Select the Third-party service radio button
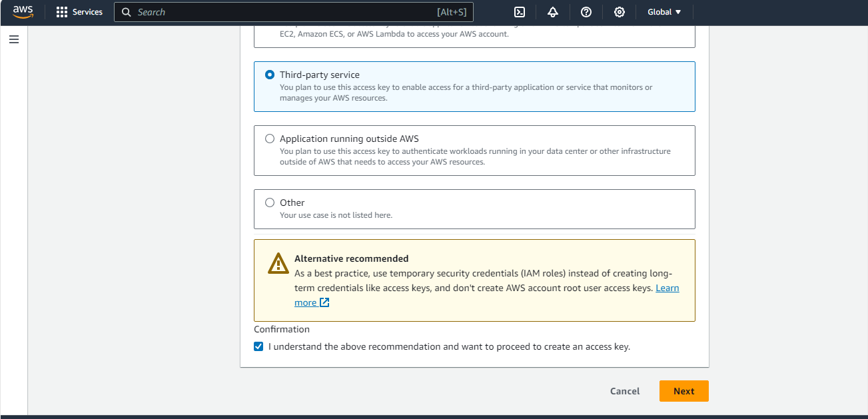868x419 pixels. pos(270,75)
